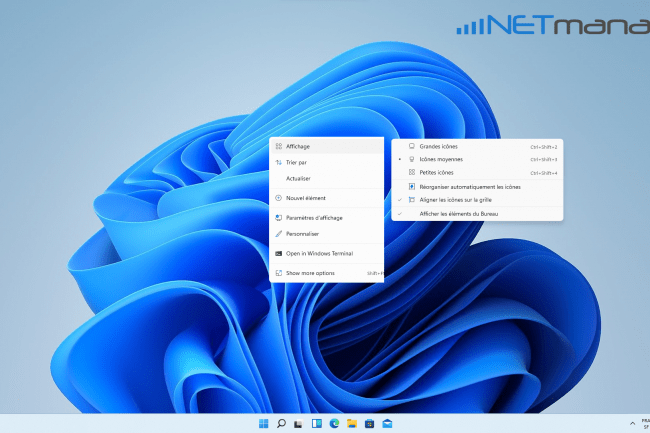
Task: Select 'Open in Windows Terminal'
Action: click(x=326, y=253)
